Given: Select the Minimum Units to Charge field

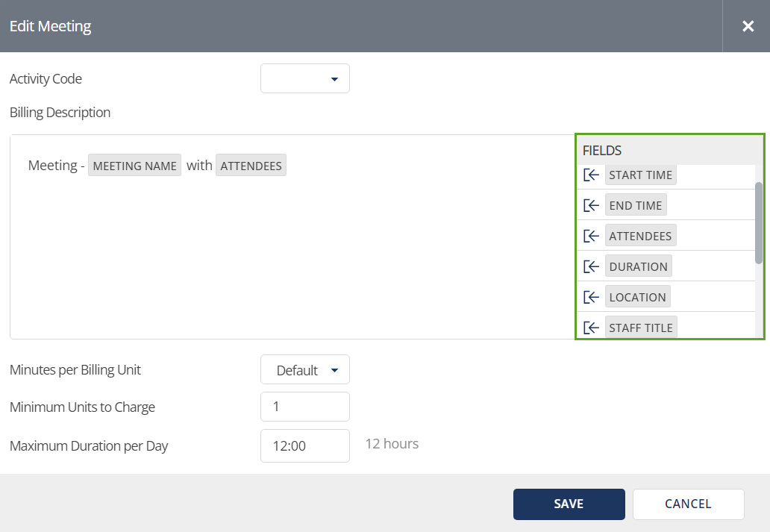Looking at the screenshot, I should tap(304, 407).
